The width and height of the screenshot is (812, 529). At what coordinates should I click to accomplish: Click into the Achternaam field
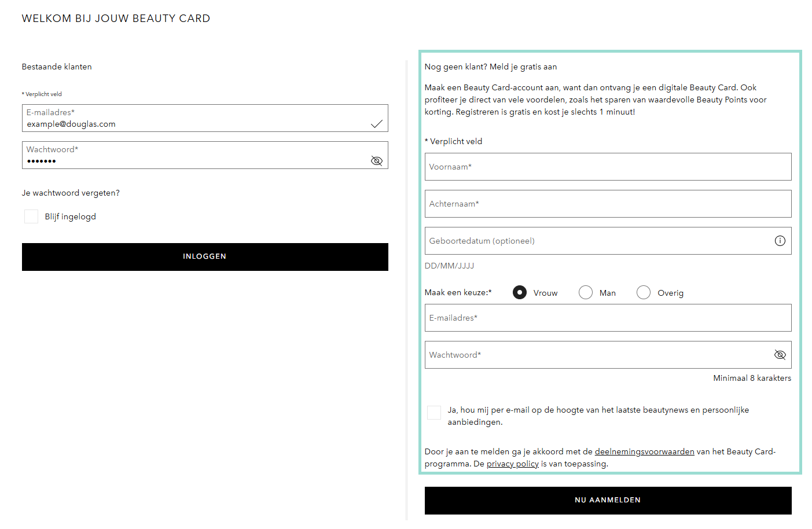608,204
